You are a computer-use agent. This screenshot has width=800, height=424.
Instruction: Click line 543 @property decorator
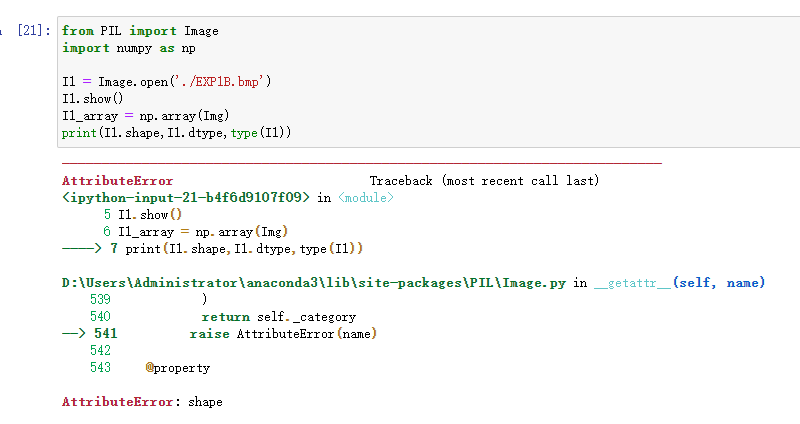[x=150, y=368]
